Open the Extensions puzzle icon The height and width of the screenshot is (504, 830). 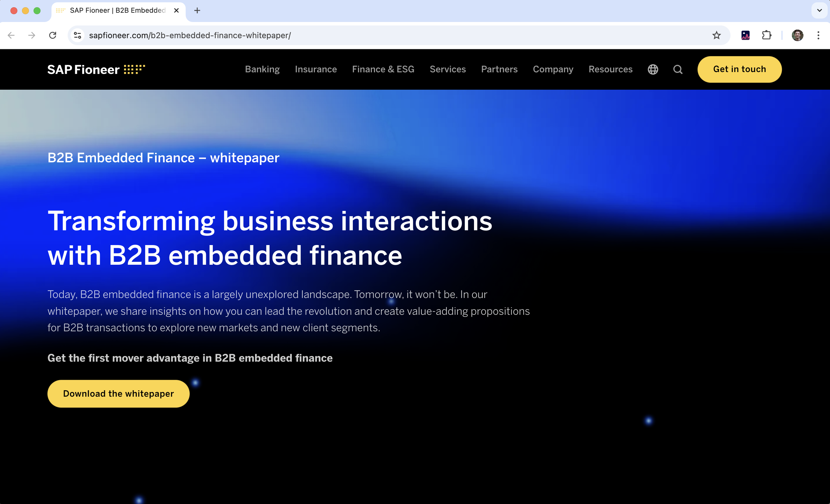click(x=766, y=35)
